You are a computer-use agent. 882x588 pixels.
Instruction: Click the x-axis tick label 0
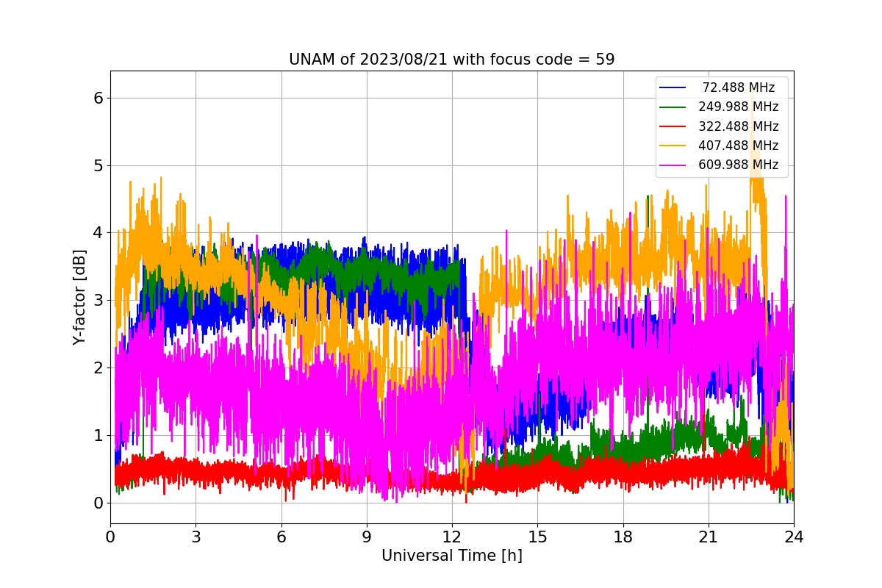coord(110,537)
